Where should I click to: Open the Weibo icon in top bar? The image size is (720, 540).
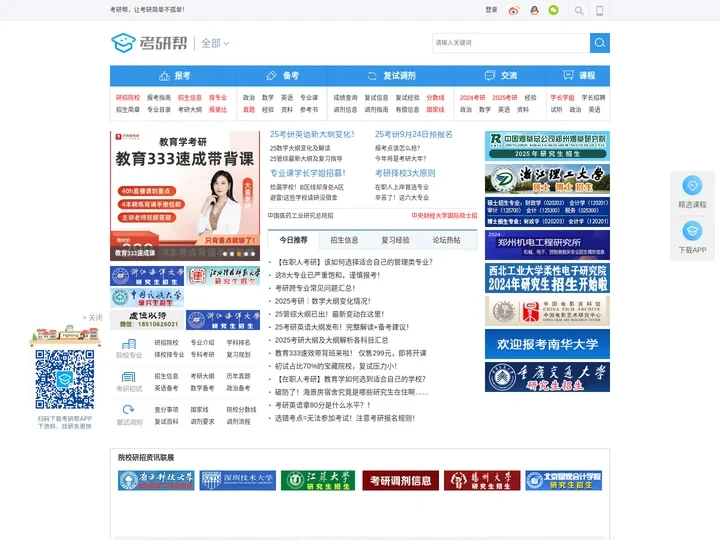click(x=514, y=11)
